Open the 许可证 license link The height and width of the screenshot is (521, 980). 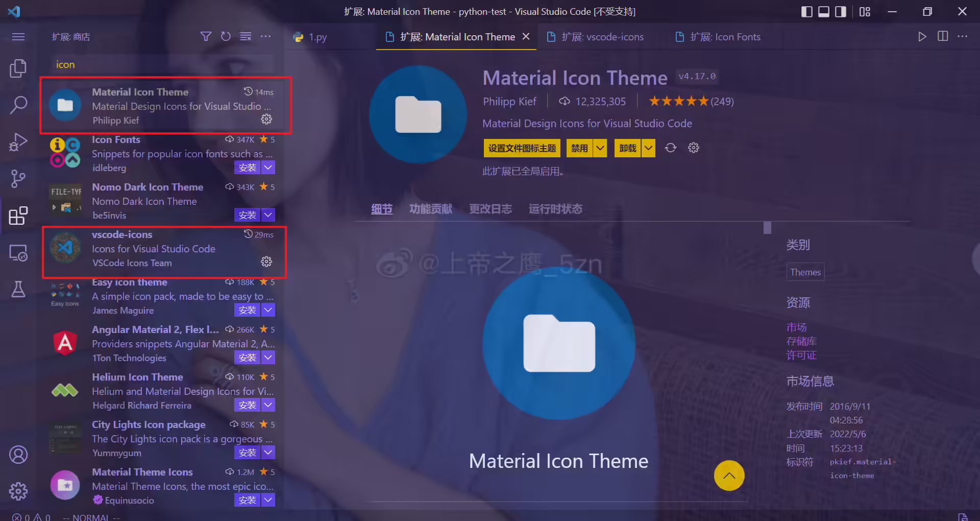[x=801, y=354]
